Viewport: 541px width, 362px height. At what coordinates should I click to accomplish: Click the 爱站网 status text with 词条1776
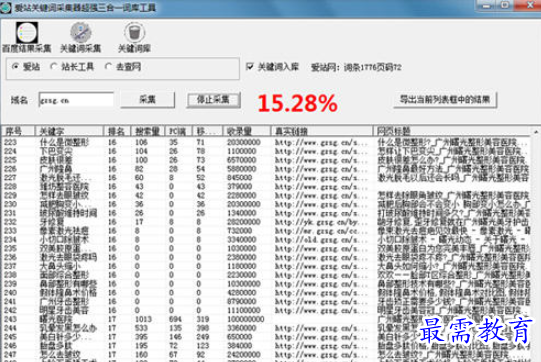(x=356, y=67)
